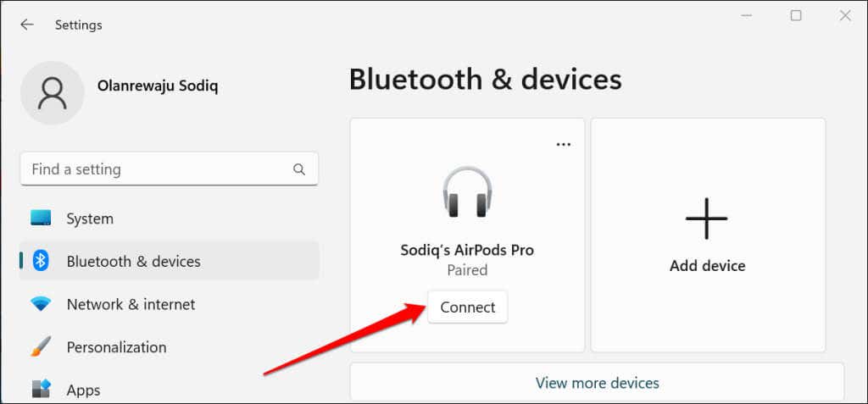Screen dimensions: 868x404
Task: Click the Olanrewaju Sodiq account name
Action: 159,87
